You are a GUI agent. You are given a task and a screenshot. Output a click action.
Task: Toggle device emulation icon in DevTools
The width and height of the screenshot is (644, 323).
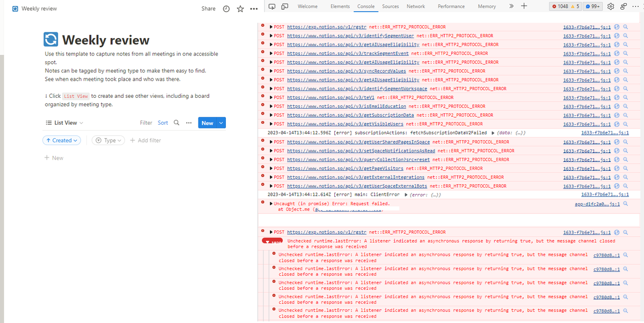284,6
